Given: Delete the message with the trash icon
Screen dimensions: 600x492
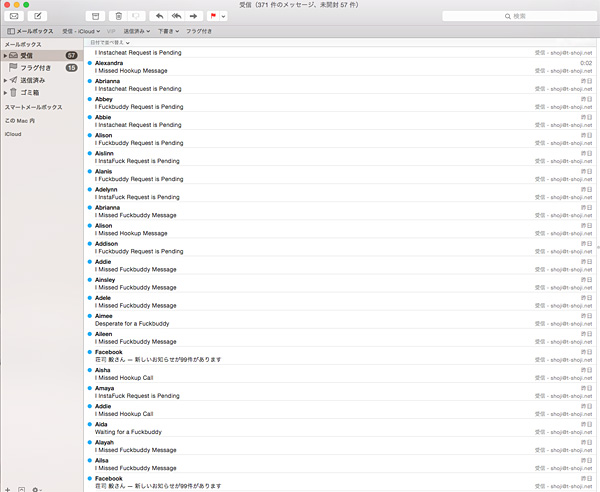Looking at the screenshot, I should [119, 16].
